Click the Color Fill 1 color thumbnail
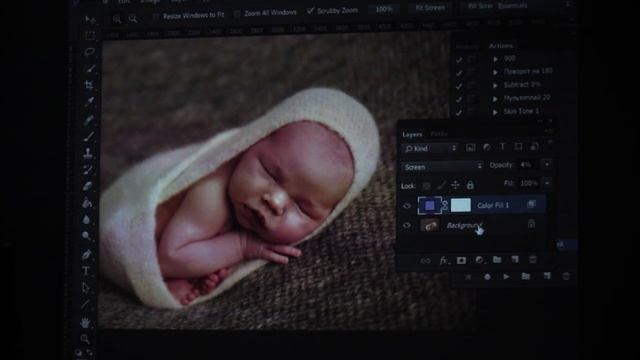The height and width of the screenshot is (360, 640). 429,205
